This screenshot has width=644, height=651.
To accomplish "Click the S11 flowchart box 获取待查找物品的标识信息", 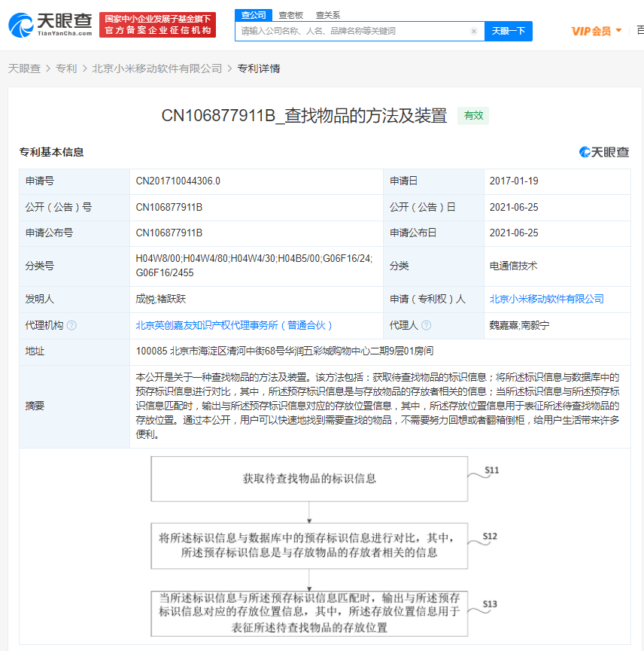I will (308, 479).
